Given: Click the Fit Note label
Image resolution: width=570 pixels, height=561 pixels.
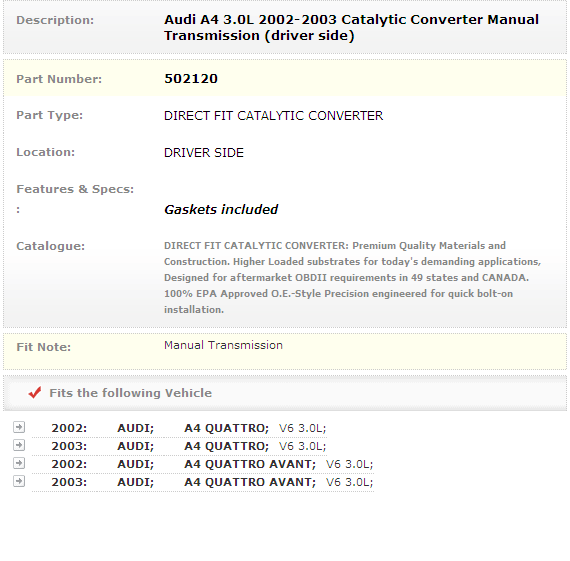Looking at the screenshot, I should coord(44,347).
